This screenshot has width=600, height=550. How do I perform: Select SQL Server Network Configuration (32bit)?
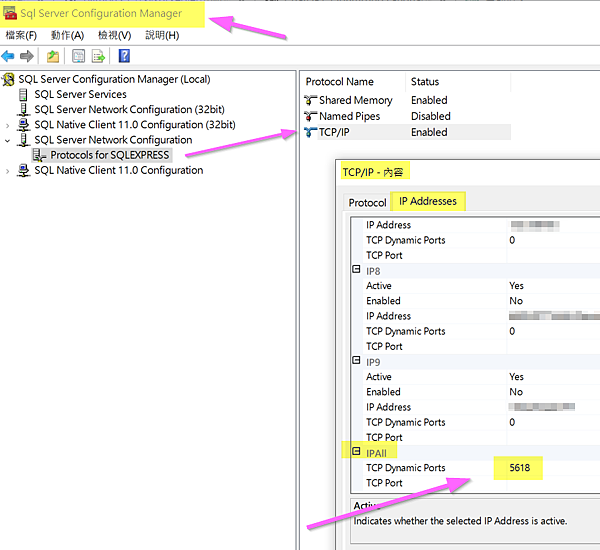(129, 109)
